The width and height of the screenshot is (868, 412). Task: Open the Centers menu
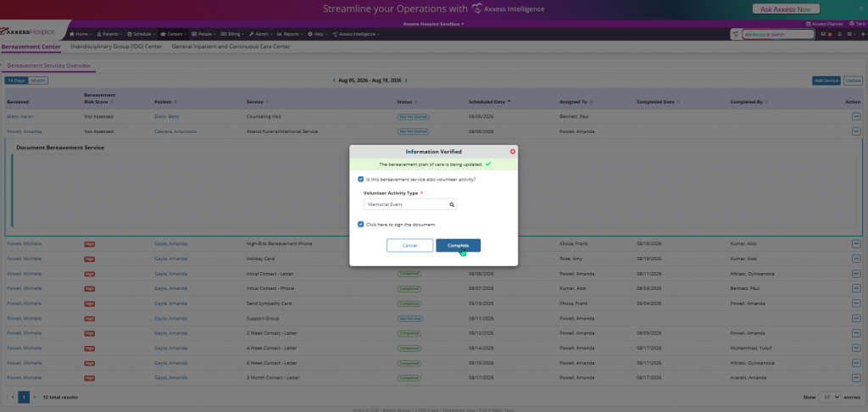(174, 34)
